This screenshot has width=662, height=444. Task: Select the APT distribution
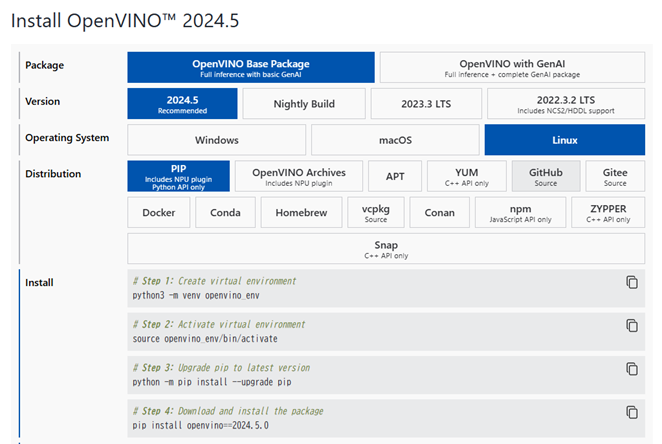click(395, 176)
